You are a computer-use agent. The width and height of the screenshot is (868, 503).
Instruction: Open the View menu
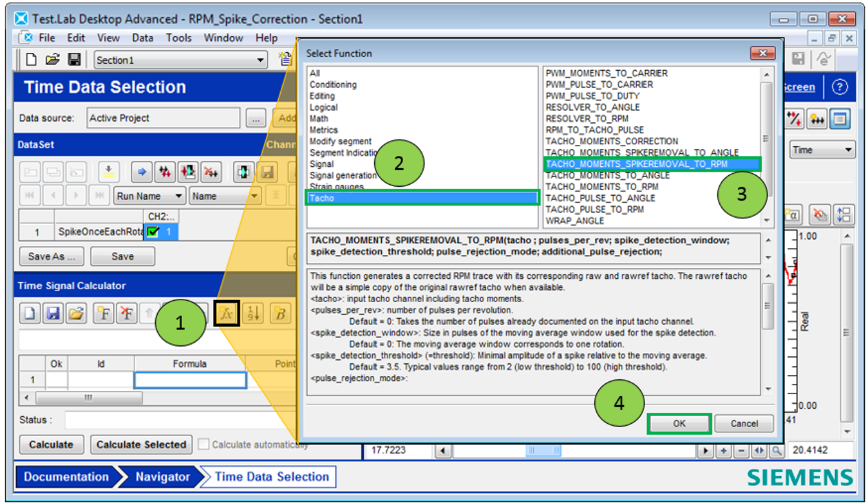click(x=108, y=38)
